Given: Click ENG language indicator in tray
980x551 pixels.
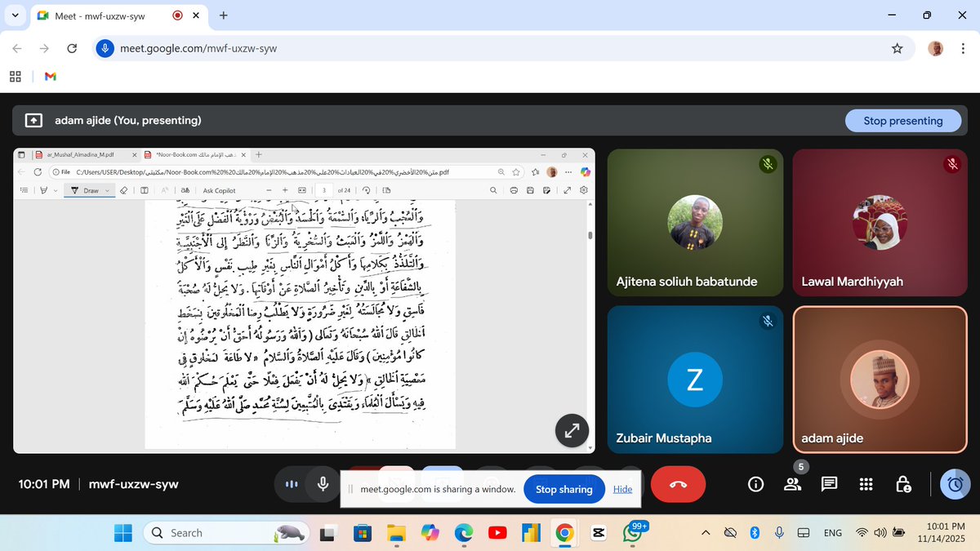Looking at the screenshot, I should pos(832,533).
